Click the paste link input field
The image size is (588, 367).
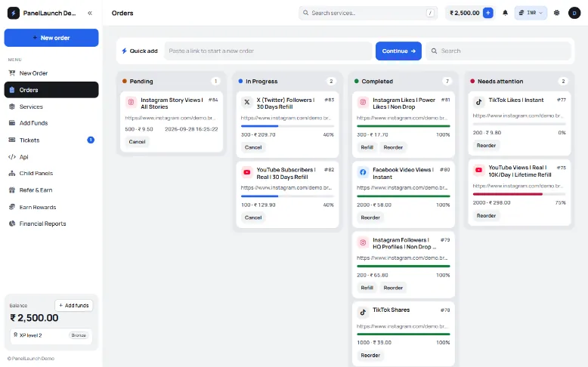(268, 51)
